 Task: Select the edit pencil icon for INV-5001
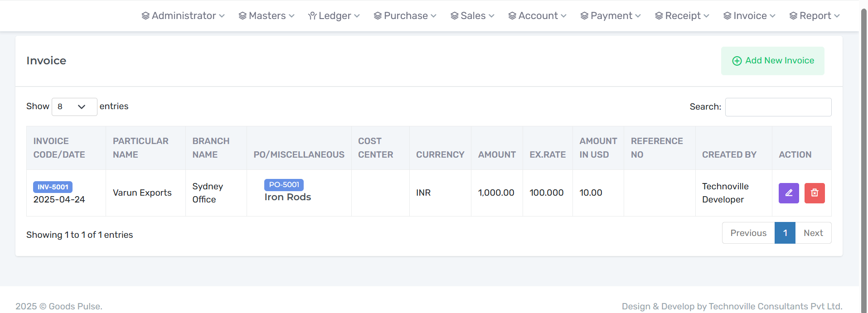tap(788, 193)
